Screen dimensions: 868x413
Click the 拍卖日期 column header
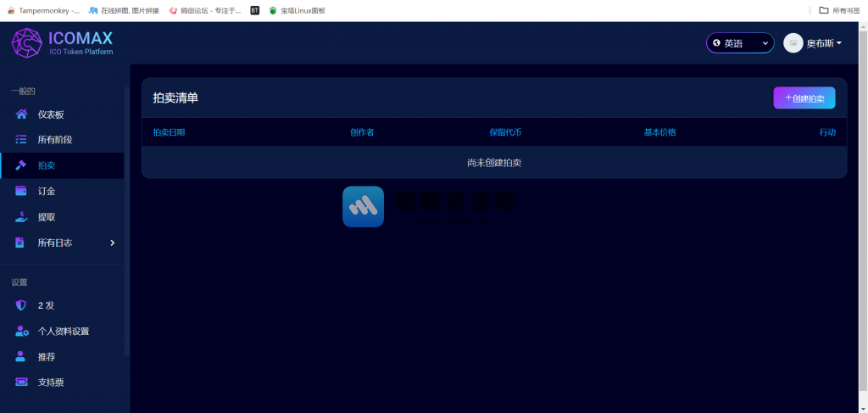[x=169, y=132]
